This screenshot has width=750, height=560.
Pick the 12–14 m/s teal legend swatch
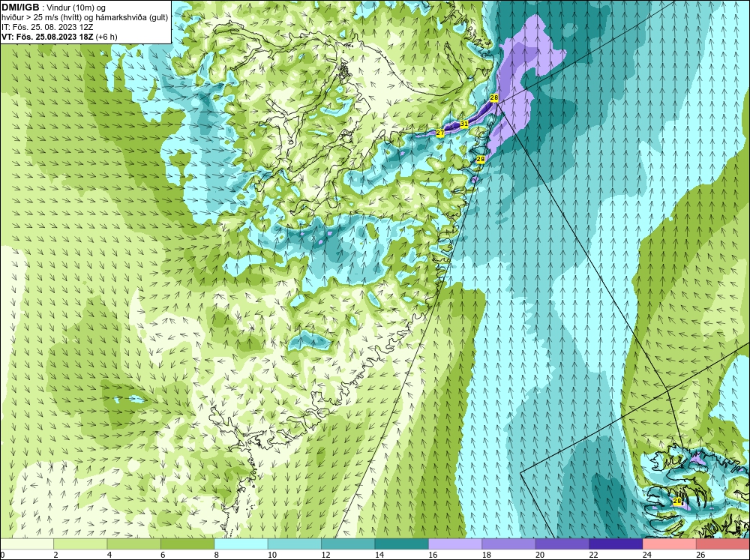pos(348,544)
